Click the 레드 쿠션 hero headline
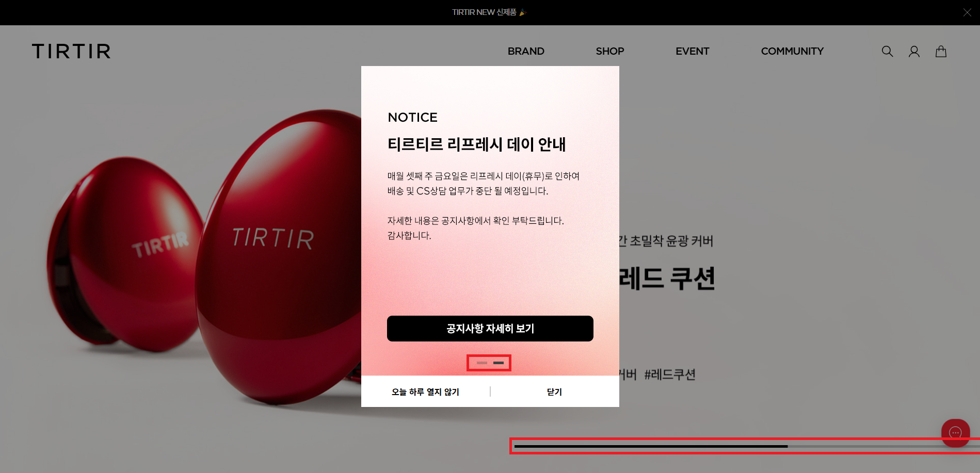980x473 pixels. coord(667,279)
